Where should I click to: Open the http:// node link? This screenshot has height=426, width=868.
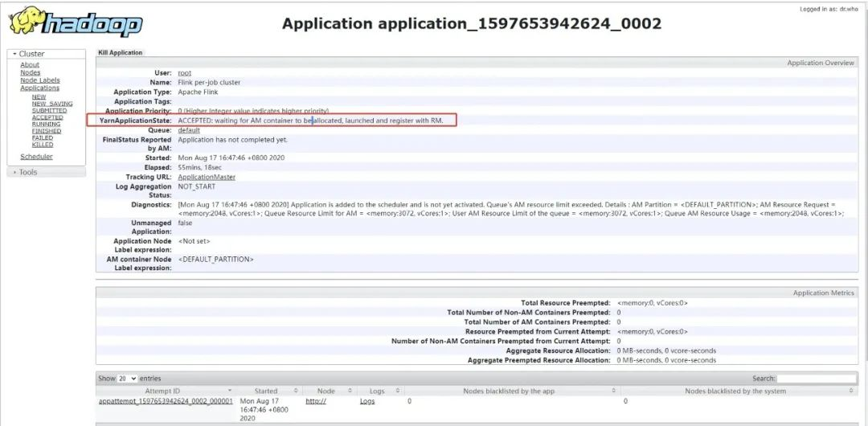coord(316,401)
